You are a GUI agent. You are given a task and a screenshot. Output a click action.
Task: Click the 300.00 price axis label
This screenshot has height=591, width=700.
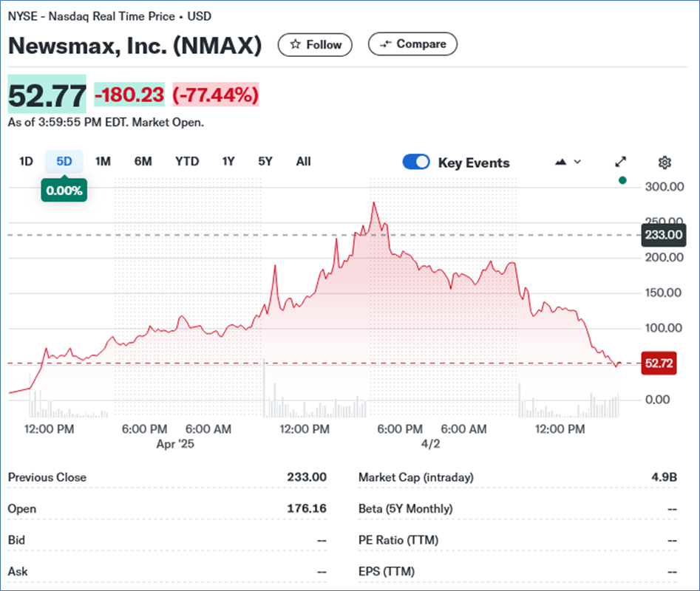665,186
